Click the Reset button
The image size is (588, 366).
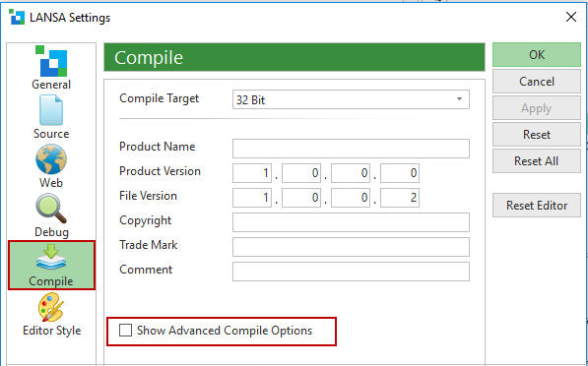point(537,135)
